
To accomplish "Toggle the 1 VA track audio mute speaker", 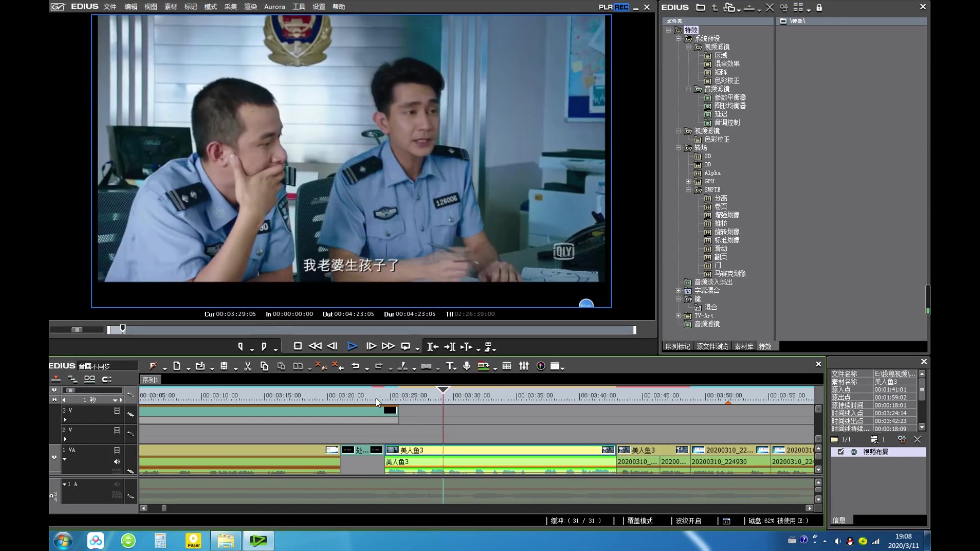I will click(x=117, y=462).
